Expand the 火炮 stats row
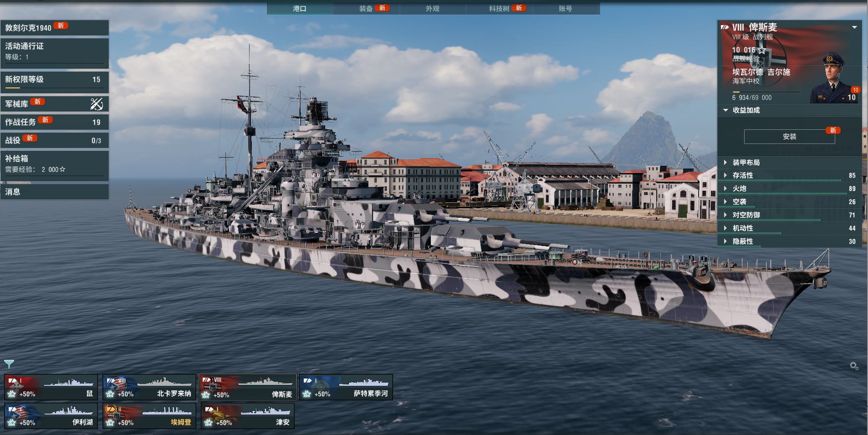Image resolution: width=868 pixels, height=435 pixels. click(789, 189)
